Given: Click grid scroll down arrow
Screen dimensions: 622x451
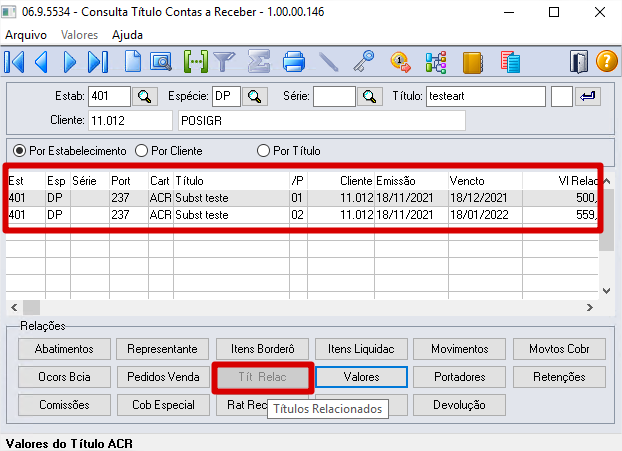Looking at the screenshot, I should tap(607, 291).
